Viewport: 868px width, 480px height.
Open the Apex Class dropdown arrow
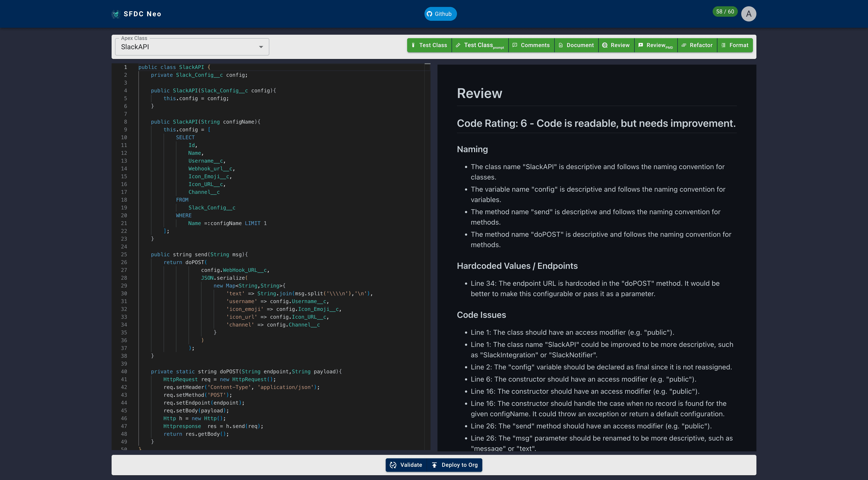261,47
